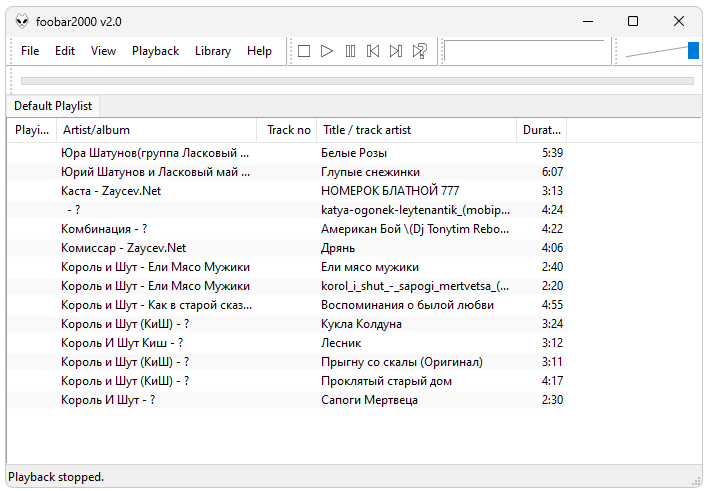This screenshot has width=707, height=491.
Task: Click the foobar2000 alien logo icon
Action: (x=21, y=21)
